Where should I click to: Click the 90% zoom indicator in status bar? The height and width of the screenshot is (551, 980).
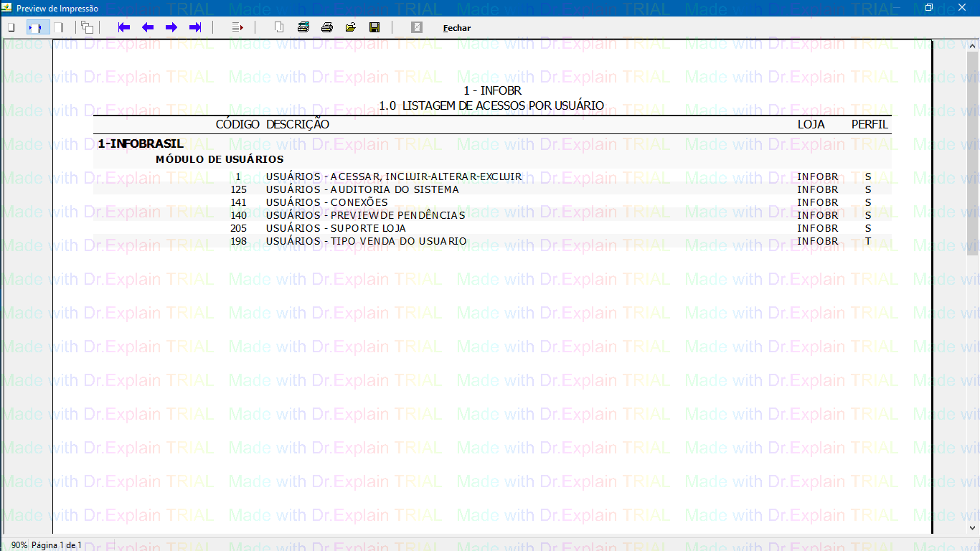[x=19, y=545]
